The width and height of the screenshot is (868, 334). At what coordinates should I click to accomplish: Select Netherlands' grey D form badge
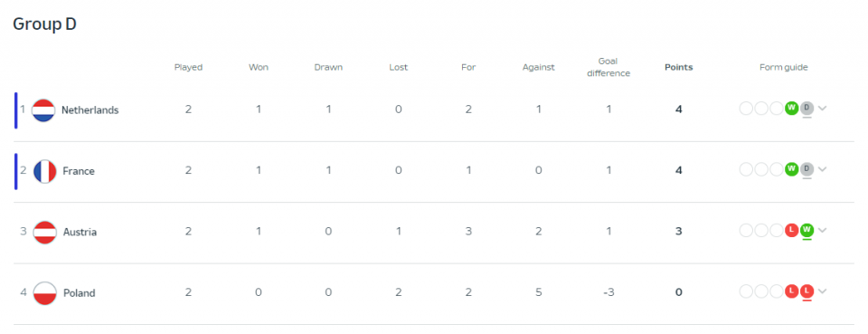807,108
